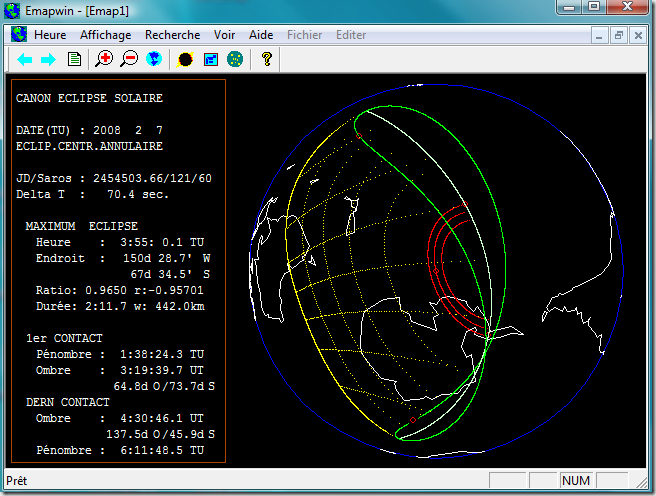Zoom in with the red plus magnifier
The height and width of the screenshot is (496, 656).
coord(104,60)
